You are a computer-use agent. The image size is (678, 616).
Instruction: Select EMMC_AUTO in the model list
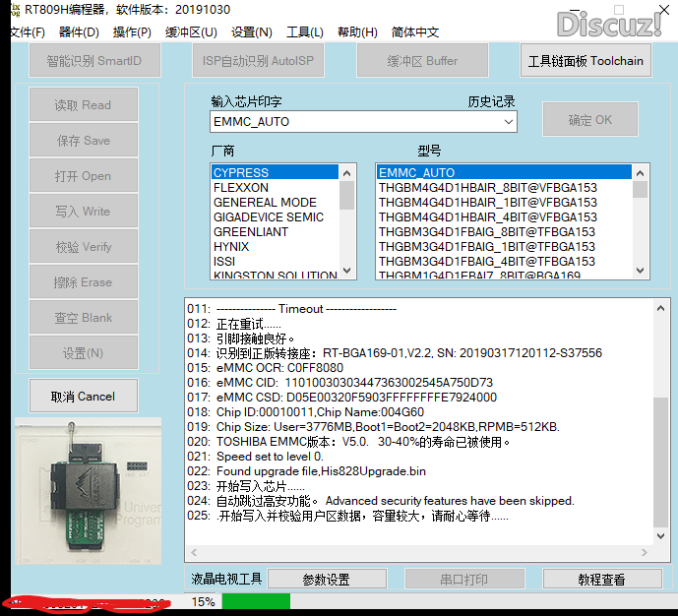(x=504, y=172)
